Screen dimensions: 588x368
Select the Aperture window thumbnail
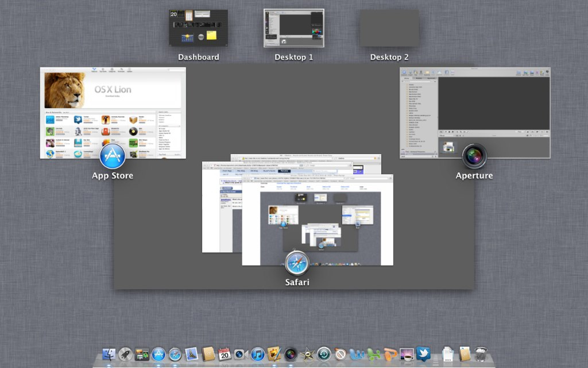click(x=475, y=113)
